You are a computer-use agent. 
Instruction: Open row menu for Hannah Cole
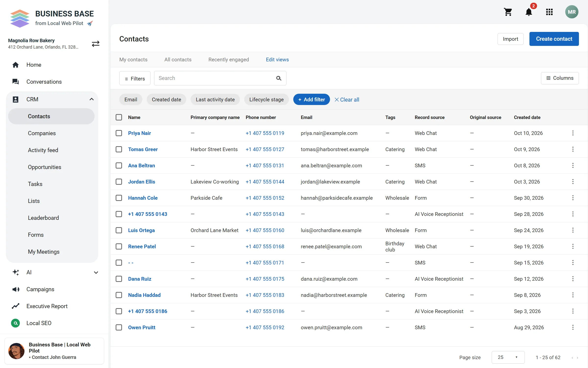[573, 198]
